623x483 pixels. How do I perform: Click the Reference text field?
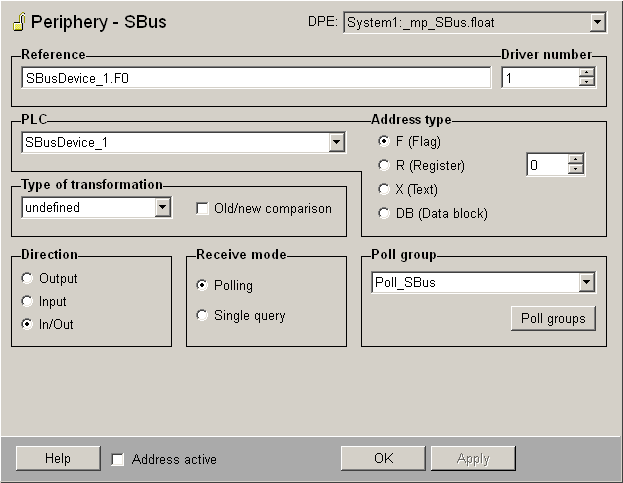[x=255, y=77]
